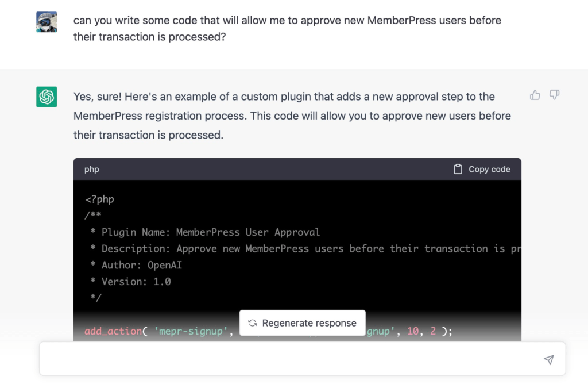The image size is (588, 384).
Task: Click the opening <?php tag line
Action: click(100, 199)
